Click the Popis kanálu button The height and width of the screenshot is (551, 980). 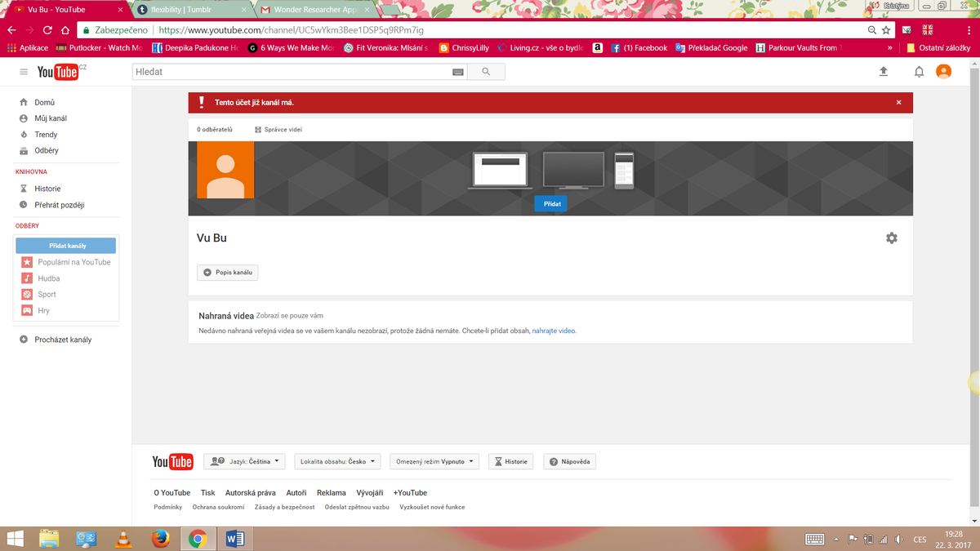[228, 273]
